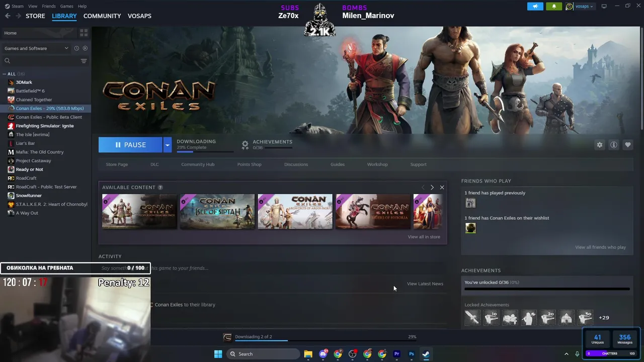
Task: Click the forward navigation arrow
Action: tap(18, 16)
